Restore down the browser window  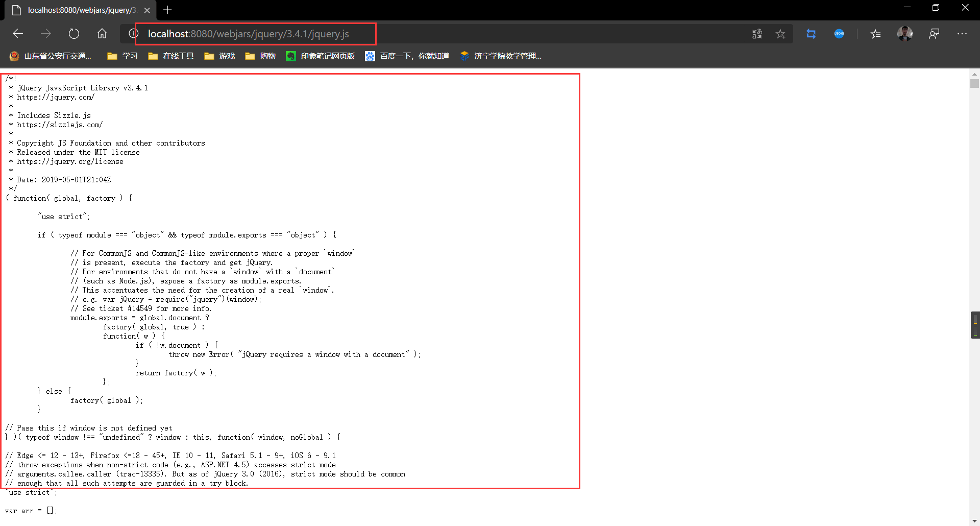(x=936, y=8)
